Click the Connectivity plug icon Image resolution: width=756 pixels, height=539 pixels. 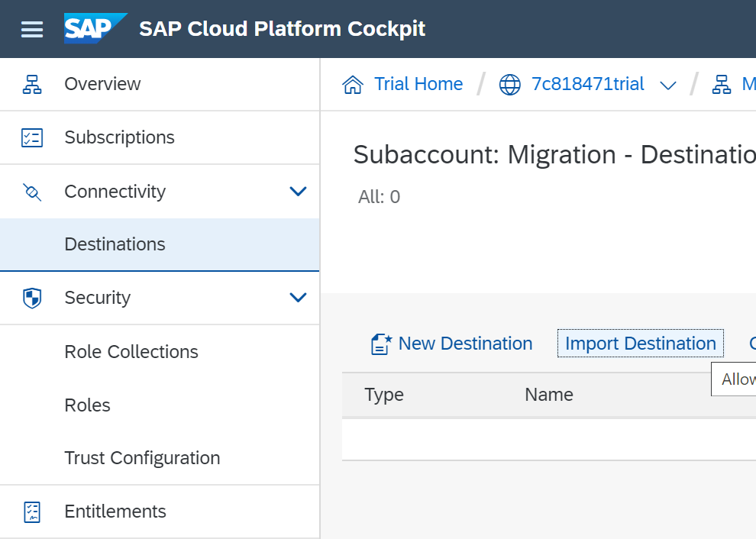point(32,192)
